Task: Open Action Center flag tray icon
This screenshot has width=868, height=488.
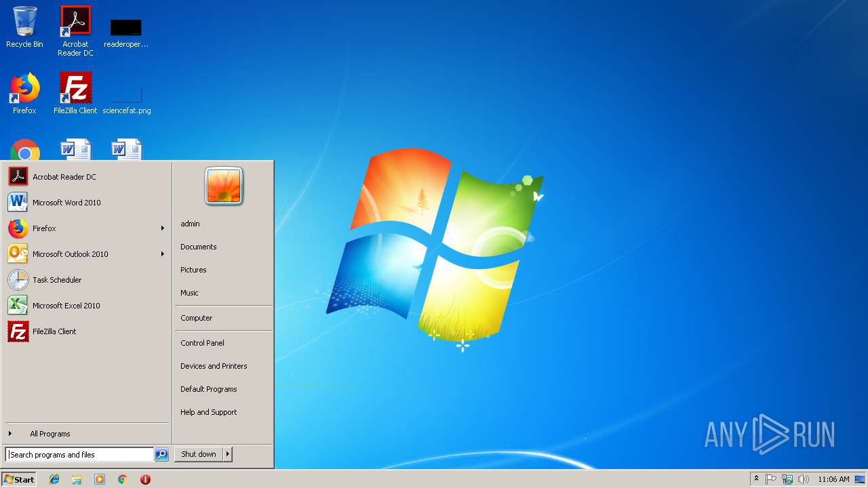Action: click(771, 479)
